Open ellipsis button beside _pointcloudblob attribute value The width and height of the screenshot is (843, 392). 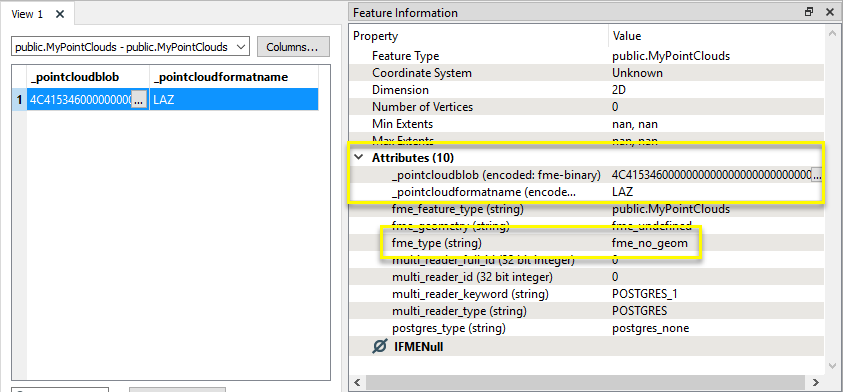pos(817,175)
